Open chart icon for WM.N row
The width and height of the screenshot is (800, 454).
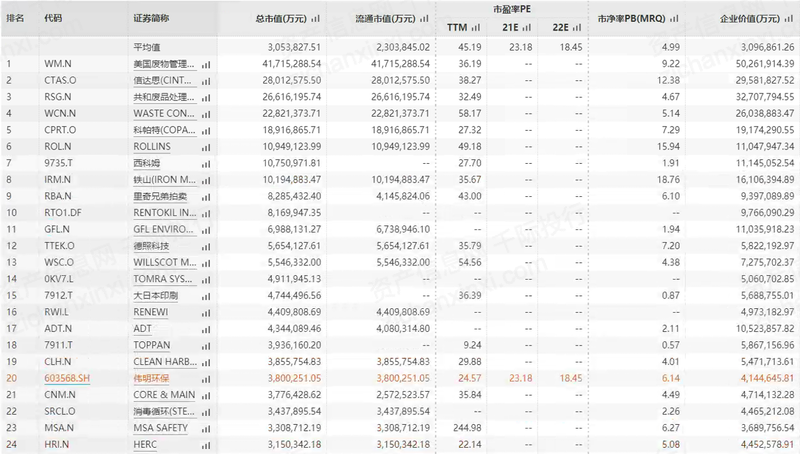(x=206, y=65)
